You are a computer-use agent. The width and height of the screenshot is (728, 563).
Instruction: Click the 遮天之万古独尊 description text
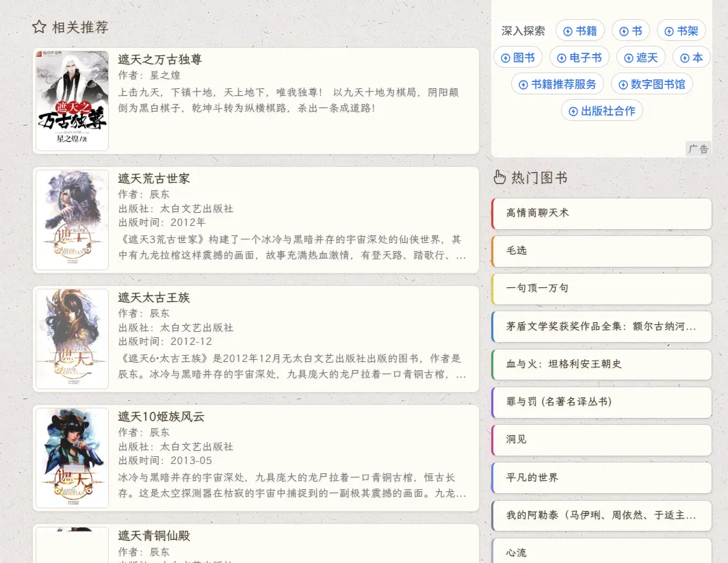click(x=288, y=101)
